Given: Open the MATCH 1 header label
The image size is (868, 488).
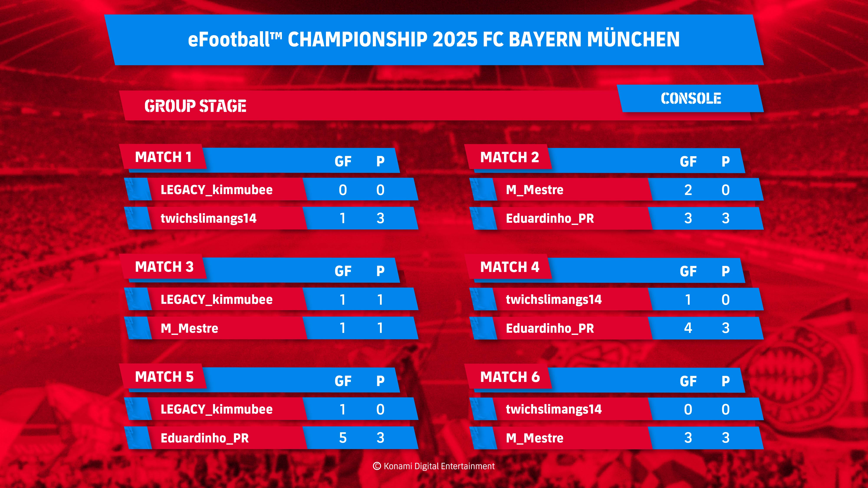Looking at the screenshot, I should click(163, 157).
